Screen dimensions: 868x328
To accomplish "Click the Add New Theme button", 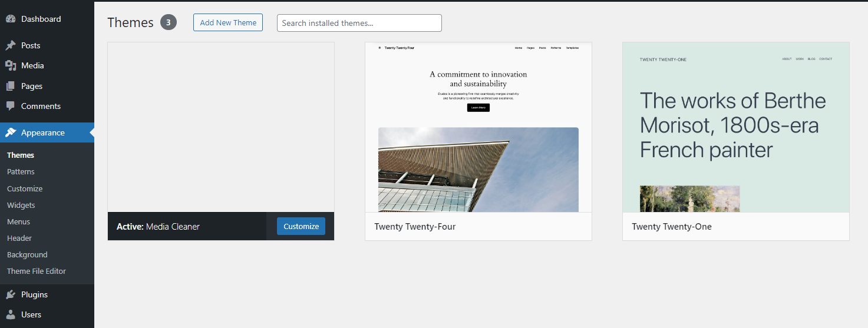I will (228, 22).
